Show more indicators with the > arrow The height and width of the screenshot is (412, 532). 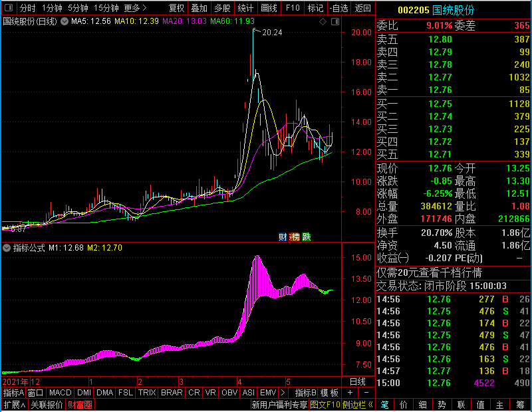(x=283, y=393)
